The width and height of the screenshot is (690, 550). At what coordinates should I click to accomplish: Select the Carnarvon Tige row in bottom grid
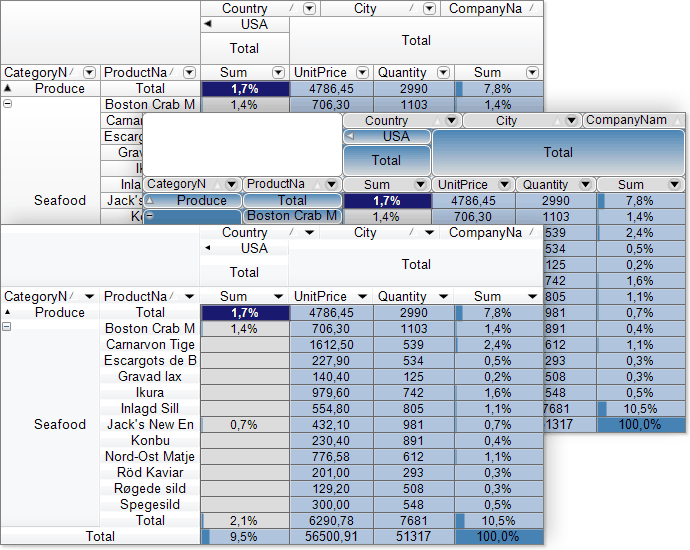150,345
